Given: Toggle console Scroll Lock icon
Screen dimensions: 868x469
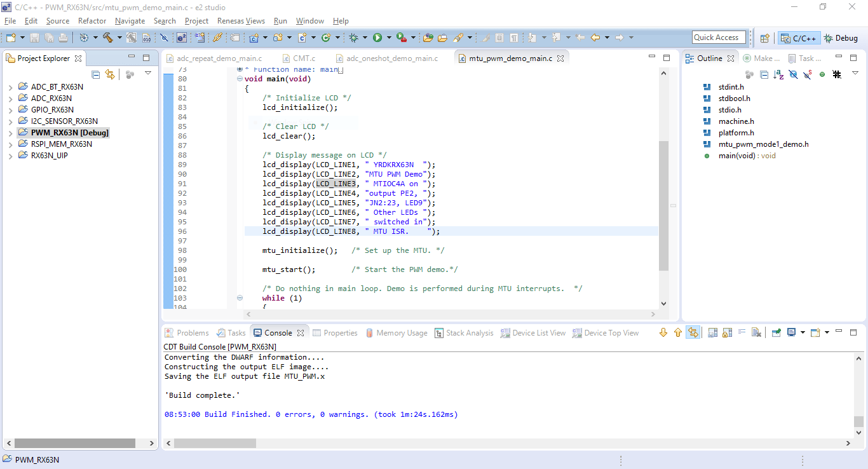Looking at the screenshot, I should click(726, 332).
